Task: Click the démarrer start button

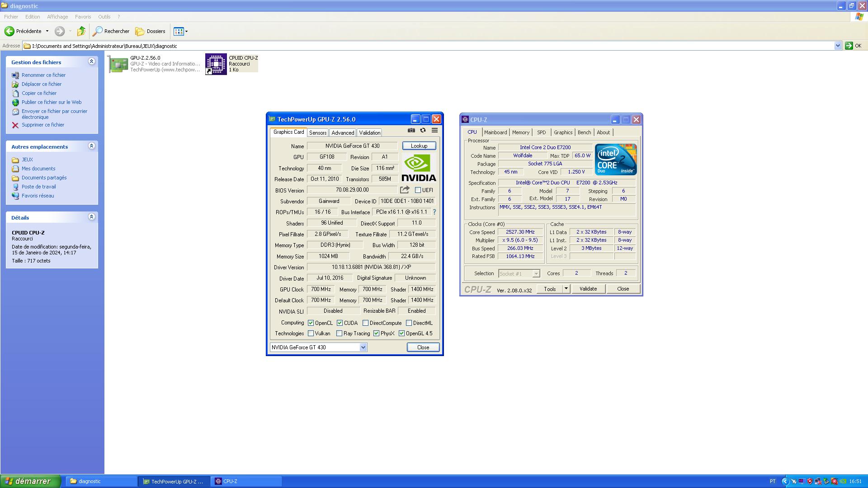Action: 30,481
